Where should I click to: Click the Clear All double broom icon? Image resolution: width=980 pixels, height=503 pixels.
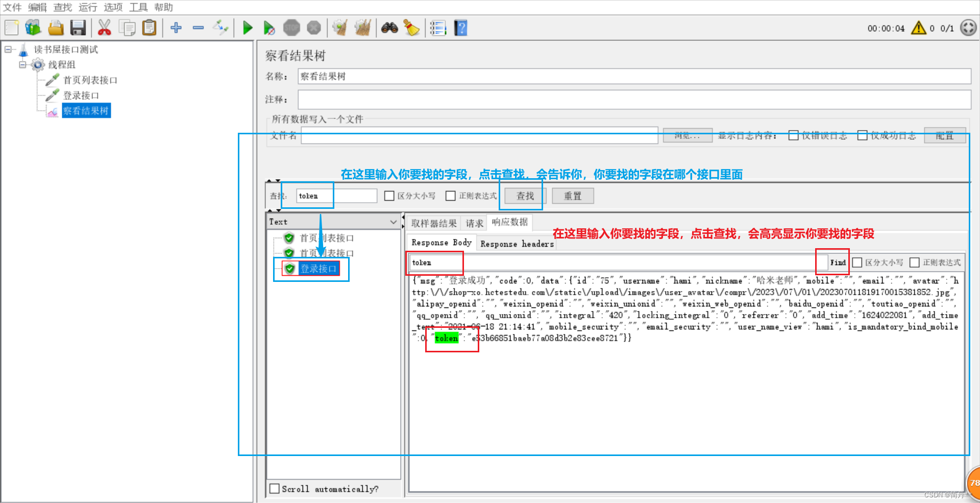coord(362,28)
